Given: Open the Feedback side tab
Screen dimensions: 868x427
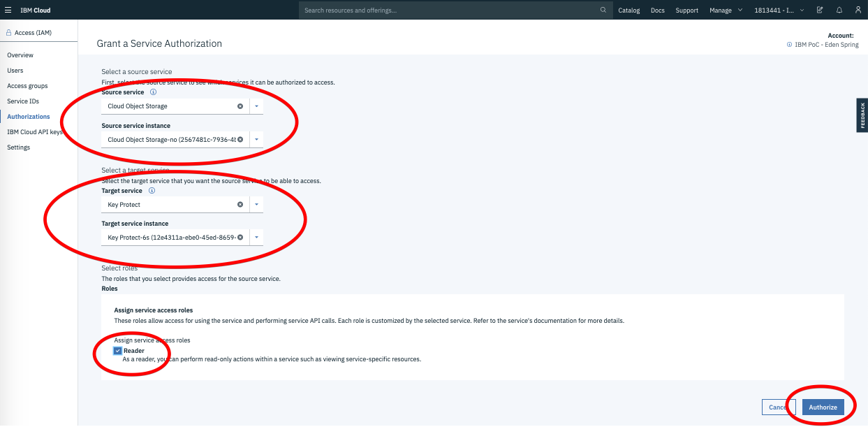Looking at the screenshot, I should coord(862,115).
